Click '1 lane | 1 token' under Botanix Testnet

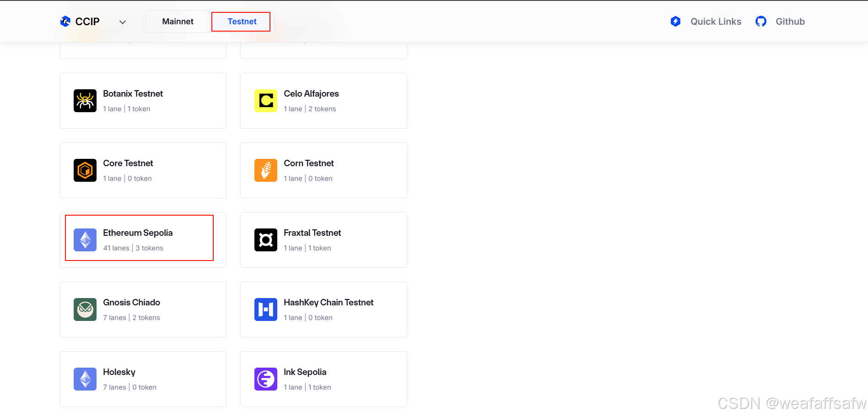point(127,109)
